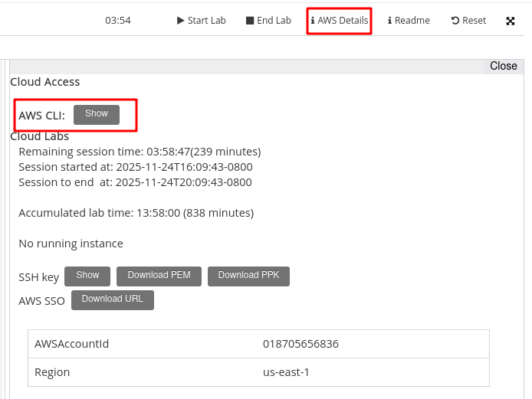Click the 03:54 lab timer
The image size is (532, 399).
pos(118,21)
